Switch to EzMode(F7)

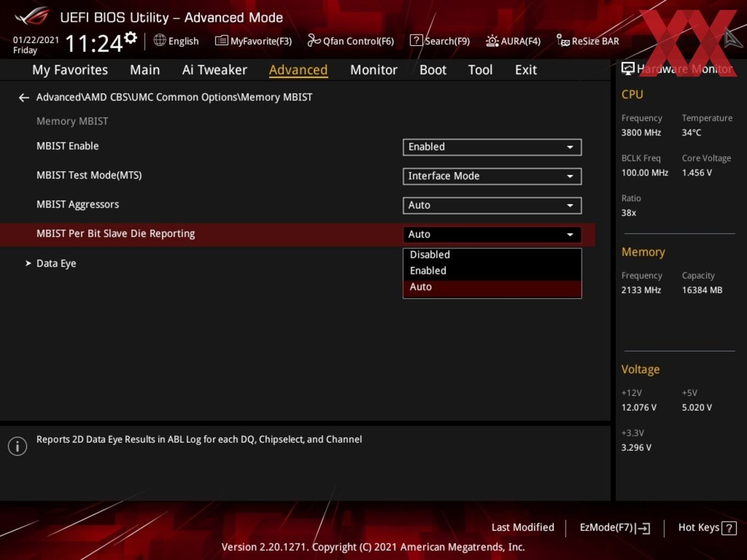coord(615,528)
